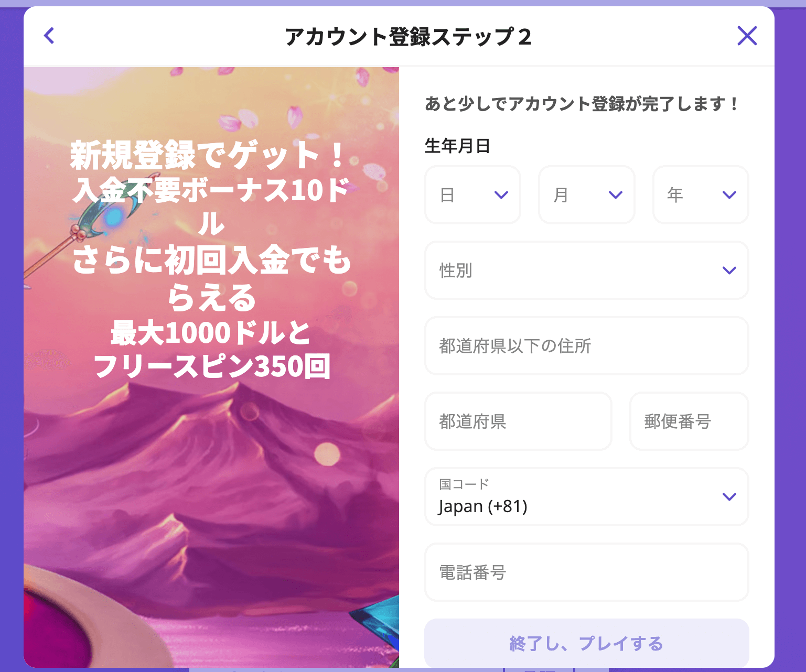806x672 pixels.
Task: Open the 日 day-of-birth dropdown
Action: point(472,195)
